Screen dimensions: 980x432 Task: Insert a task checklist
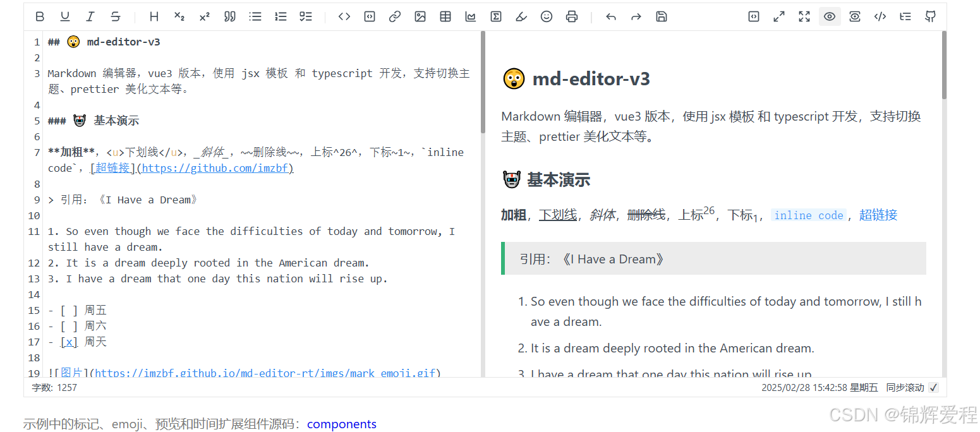[x=306, y=17]
